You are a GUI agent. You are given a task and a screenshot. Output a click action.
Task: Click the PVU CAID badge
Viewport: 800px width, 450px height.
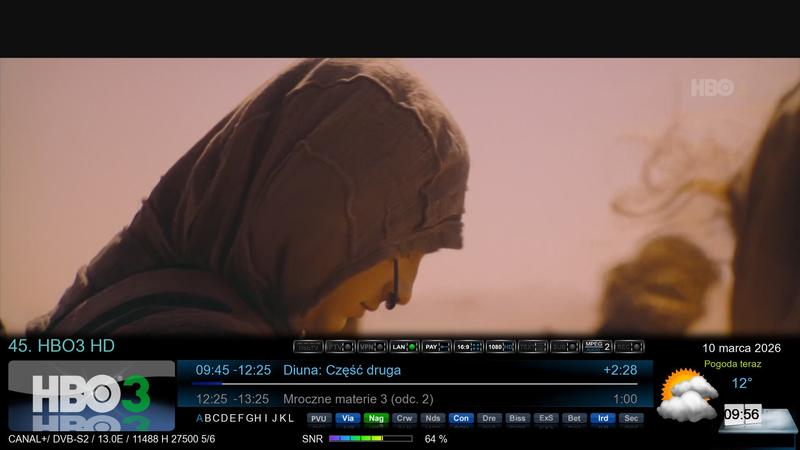tap(319, 419)
